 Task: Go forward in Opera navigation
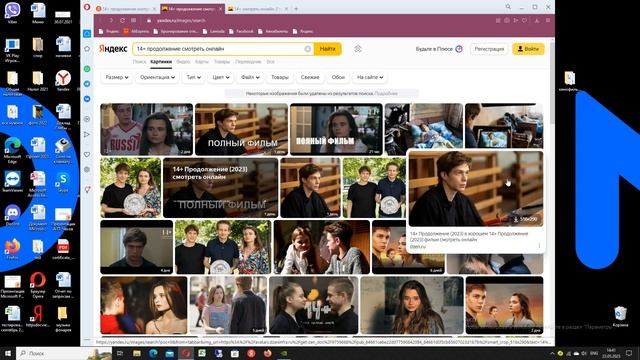(111, 20)
